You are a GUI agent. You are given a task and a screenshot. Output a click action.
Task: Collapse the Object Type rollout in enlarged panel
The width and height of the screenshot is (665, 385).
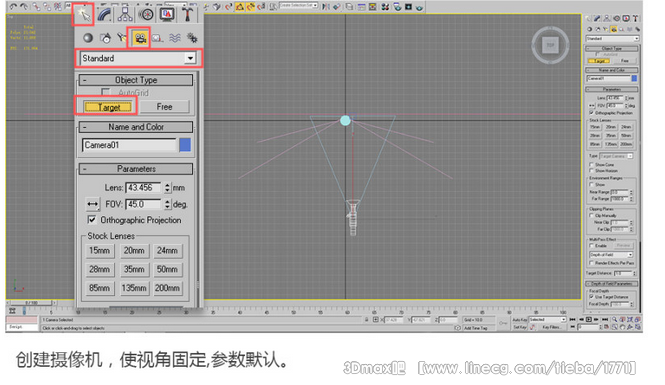pos(136,80)
